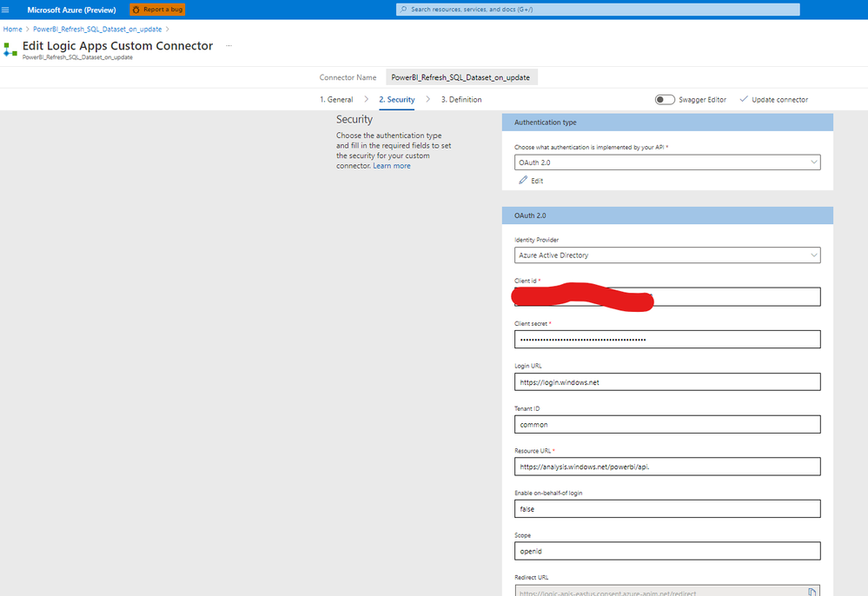Click the Redirect URL field
This screenshot has height=596, width=868.
[x=667, y=591]
